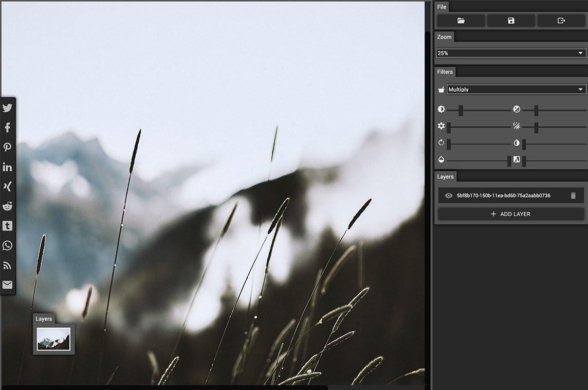Switch to the Filters tab
The image size is (588, 390).
pos(445,72)
